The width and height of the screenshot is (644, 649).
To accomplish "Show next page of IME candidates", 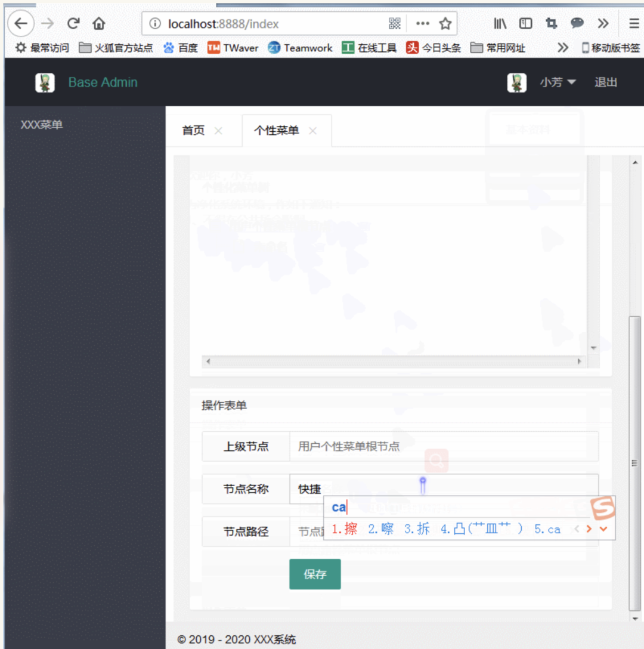I will 589,529.
